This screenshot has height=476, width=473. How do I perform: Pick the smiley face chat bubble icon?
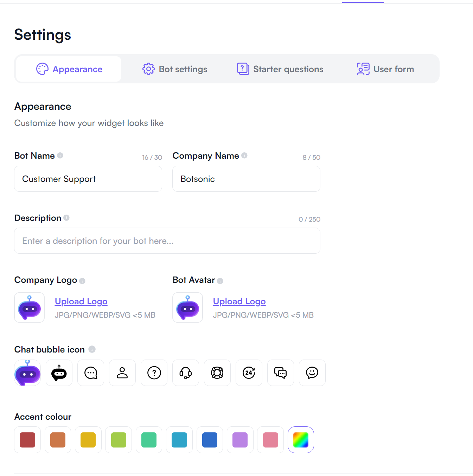312,373
